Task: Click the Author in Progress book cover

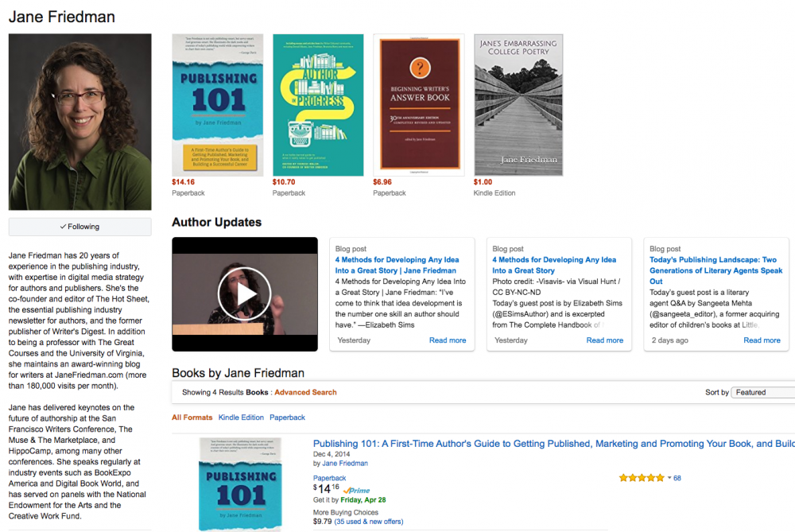Action: pos(318,104)
